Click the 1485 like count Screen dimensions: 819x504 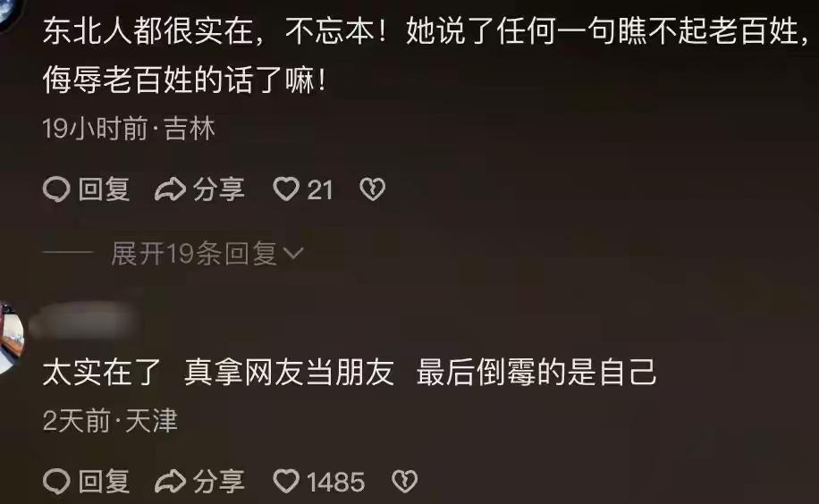[335, 482]
